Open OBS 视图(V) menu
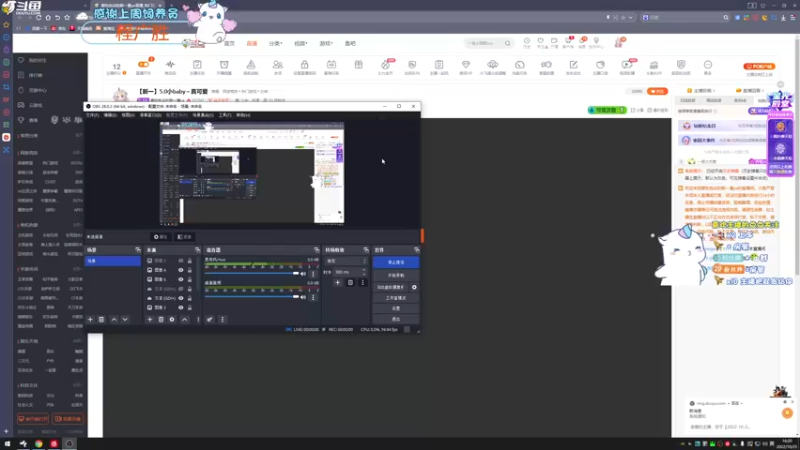The width and height of the screenshot is (800, 450). coord(128,115)
